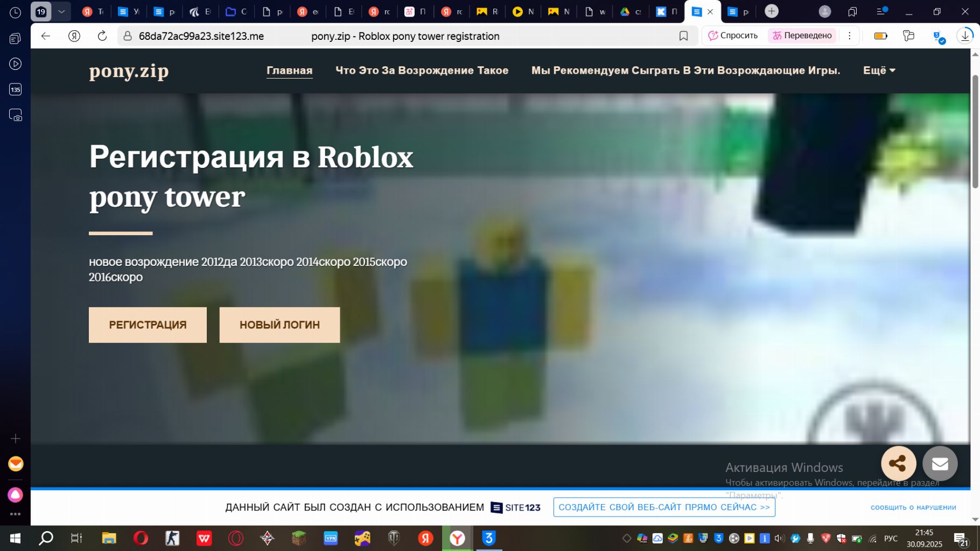Expand the Ещё navigation dropdown

(x=879, y=70)
